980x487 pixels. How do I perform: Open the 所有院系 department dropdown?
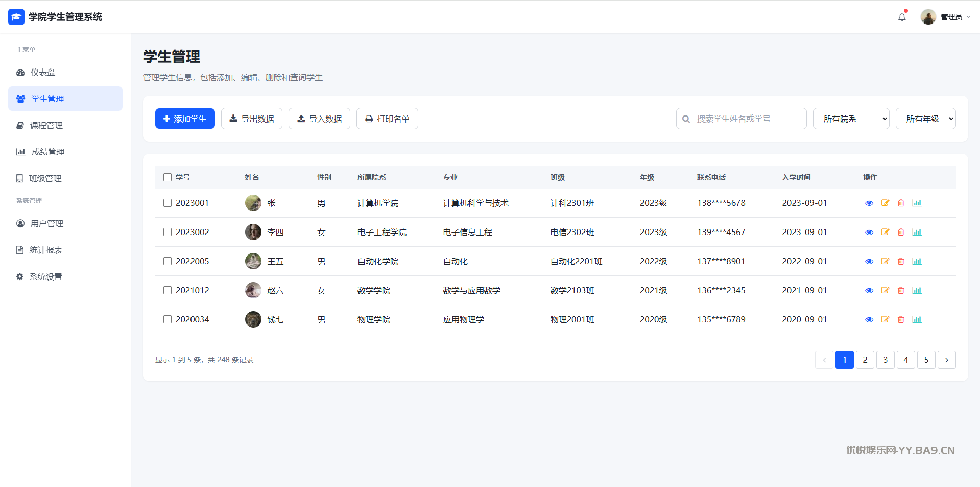coord(851,119)
